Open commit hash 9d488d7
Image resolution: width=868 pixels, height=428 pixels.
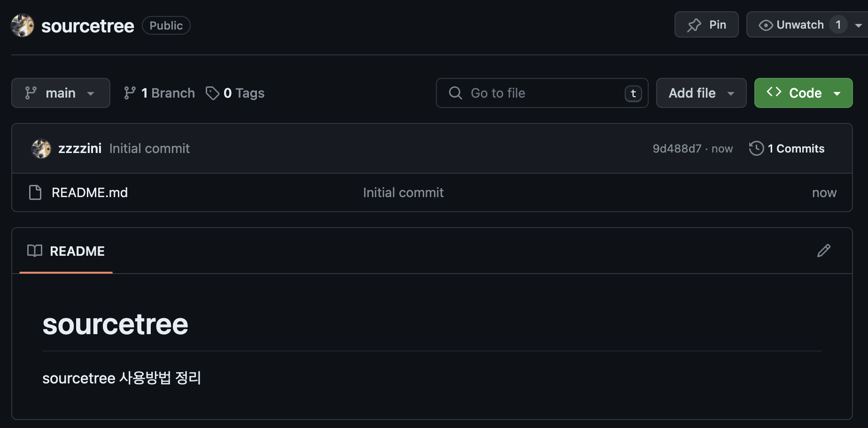point(677,148)
